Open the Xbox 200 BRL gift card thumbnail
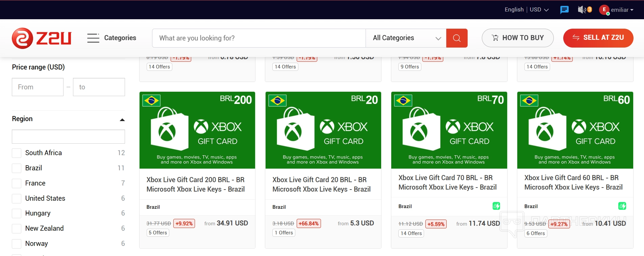 click(197, 130)
